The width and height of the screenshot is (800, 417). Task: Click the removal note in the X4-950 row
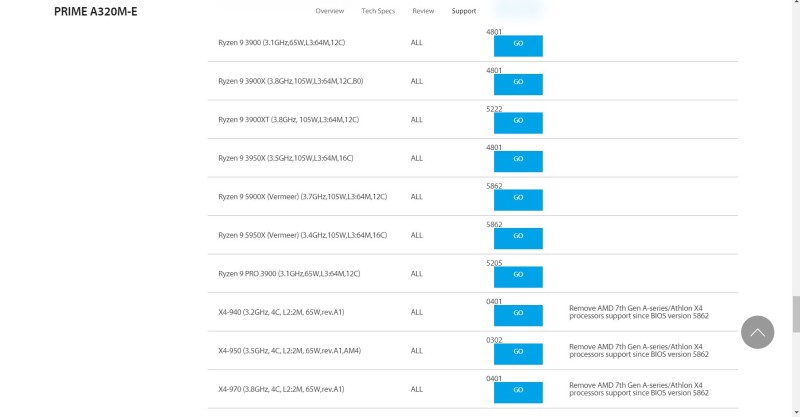(639, 350)
